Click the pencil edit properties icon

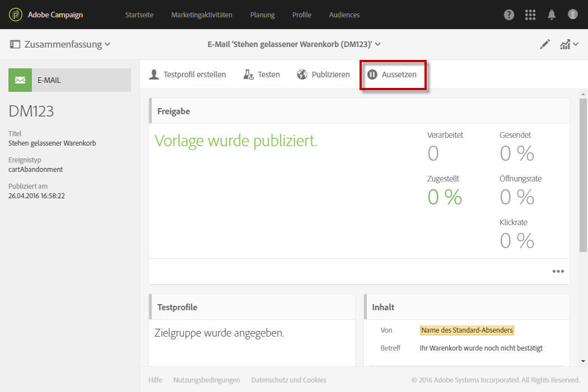coord(545,45)
